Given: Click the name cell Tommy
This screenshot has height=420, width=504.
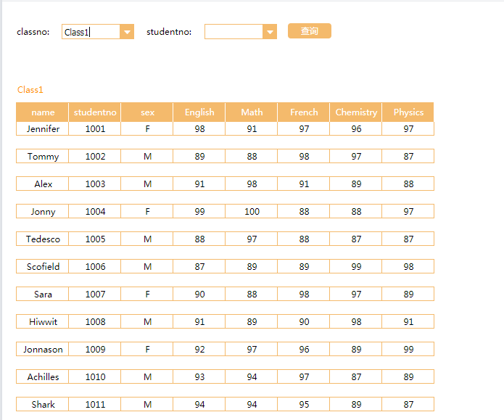Looking at the screenshot, I should coord(43,156).
